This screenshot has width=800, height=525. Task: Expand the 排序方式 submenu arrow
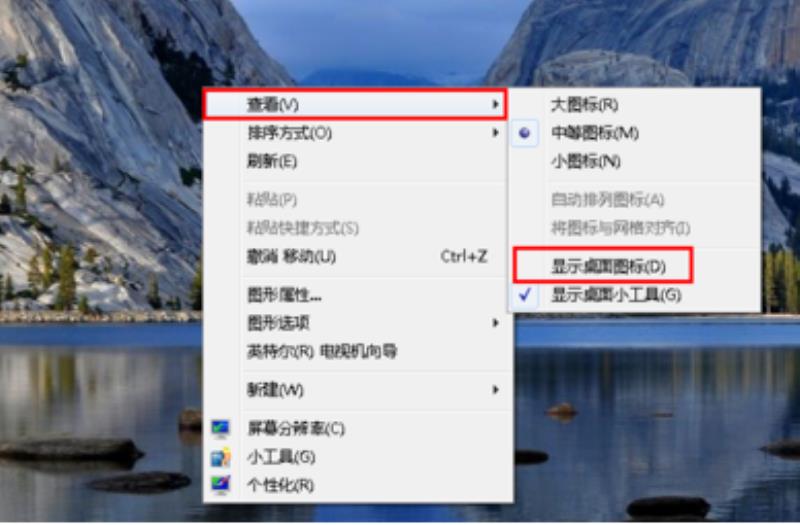pos(495,133)
